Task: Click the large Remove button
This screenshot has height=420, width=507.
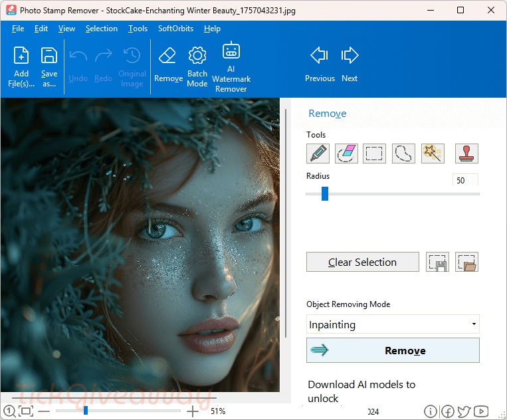Action: [393, 350]
